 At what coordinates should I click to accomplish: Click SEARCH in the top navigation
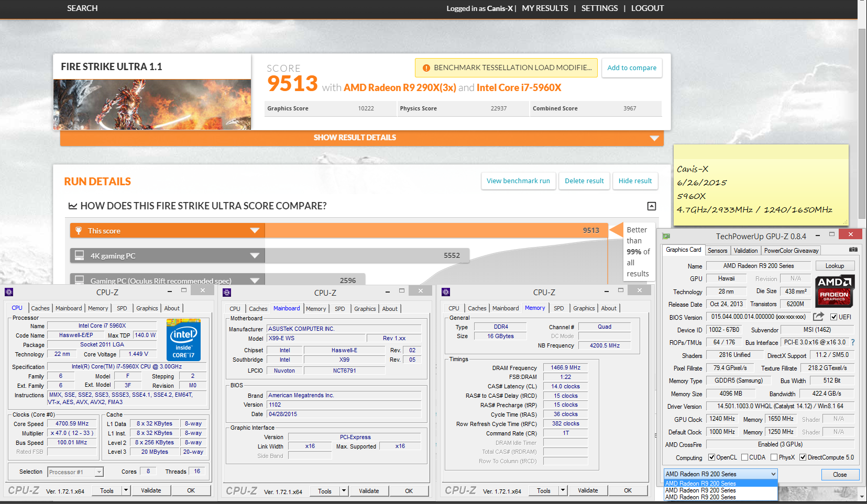click(82, 8)
